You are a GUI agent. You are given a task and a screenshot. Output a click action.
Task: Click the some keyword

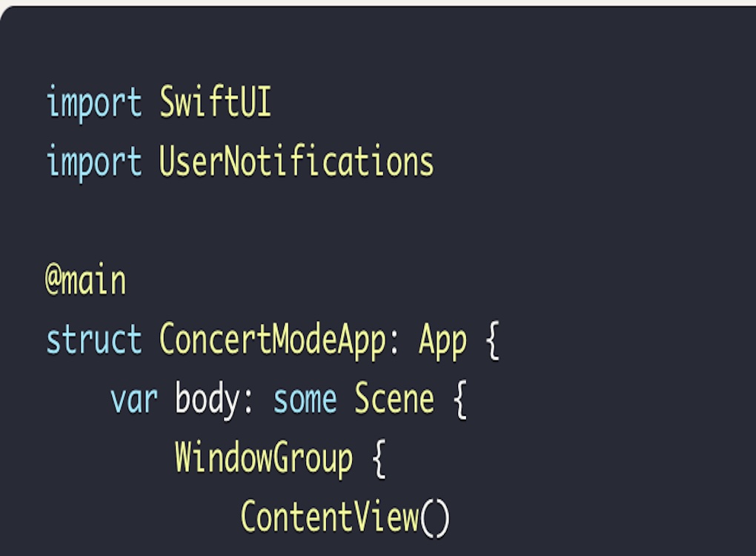pos(305,400)
